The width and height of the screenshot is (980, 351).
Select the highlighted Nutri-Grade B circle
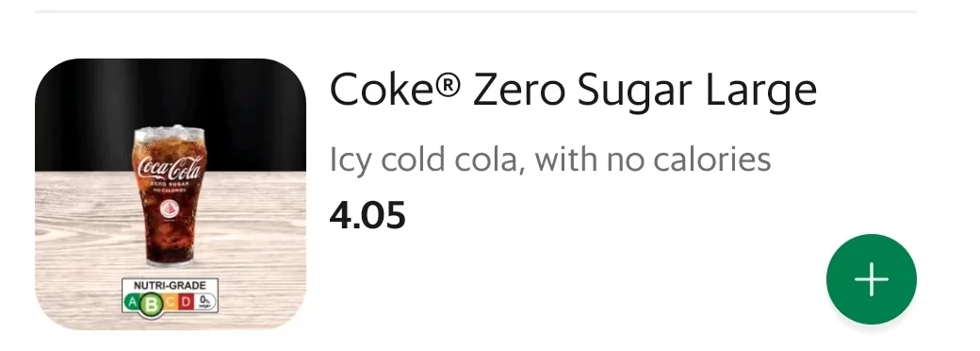pyautogui.click(x=151, y=304)
